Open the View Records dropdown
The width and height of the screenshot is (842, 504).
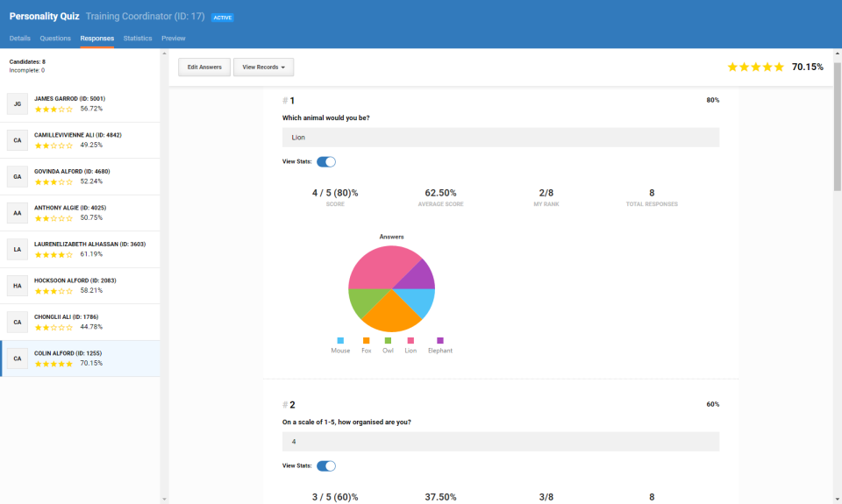pos(263,67)
